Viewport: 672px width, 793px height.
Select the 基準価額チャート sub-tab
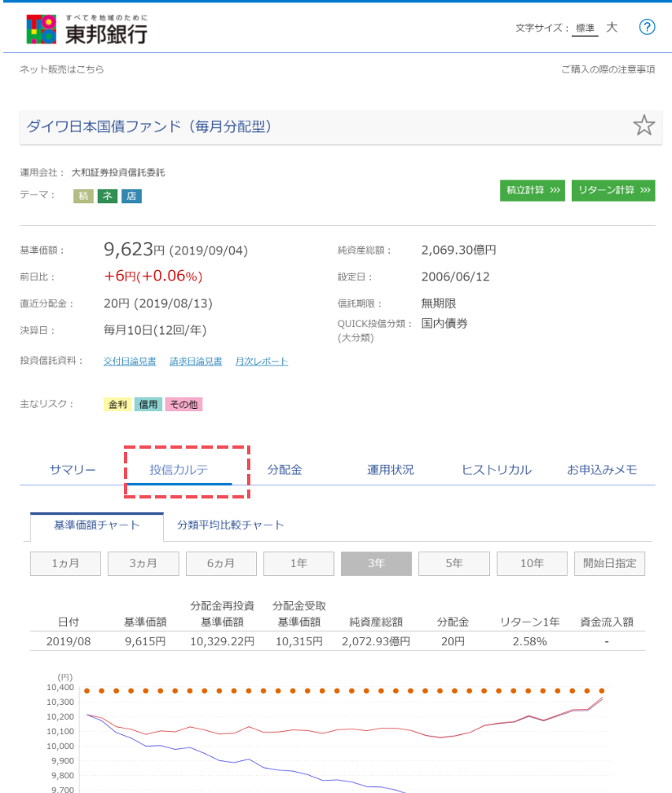click(x=96, y=526)
